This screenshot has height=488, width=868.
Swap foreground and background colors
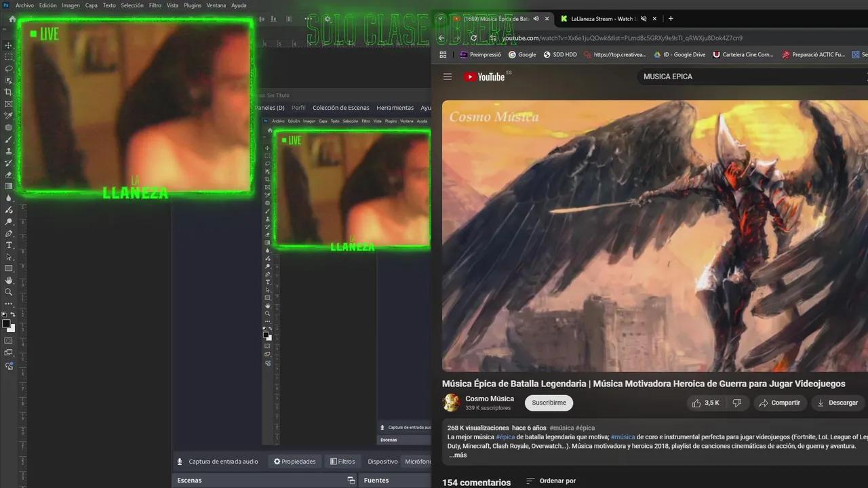click(x=13, y=314)
